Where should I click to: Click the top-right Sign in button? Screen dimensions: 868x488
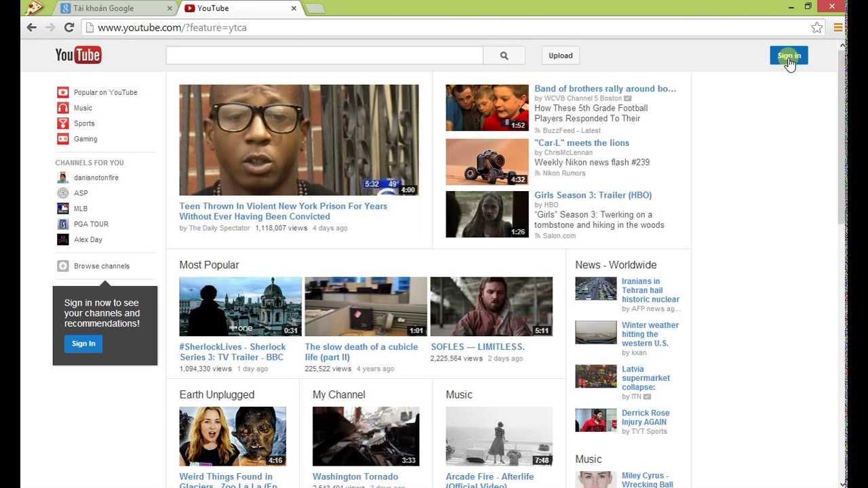(789, 56)
